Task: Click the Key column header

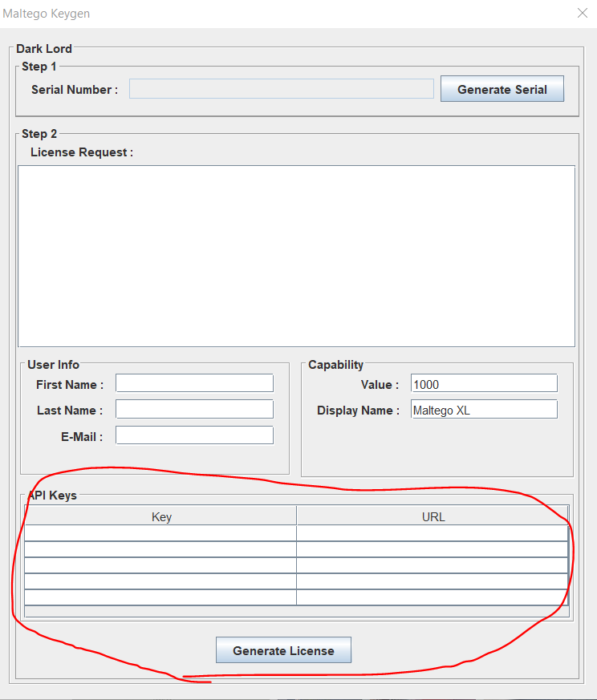Action: 160,516
